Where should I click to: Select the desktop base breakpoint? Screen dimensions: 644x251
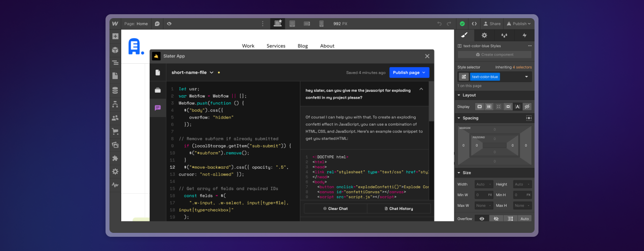click(x=278, y=24)
